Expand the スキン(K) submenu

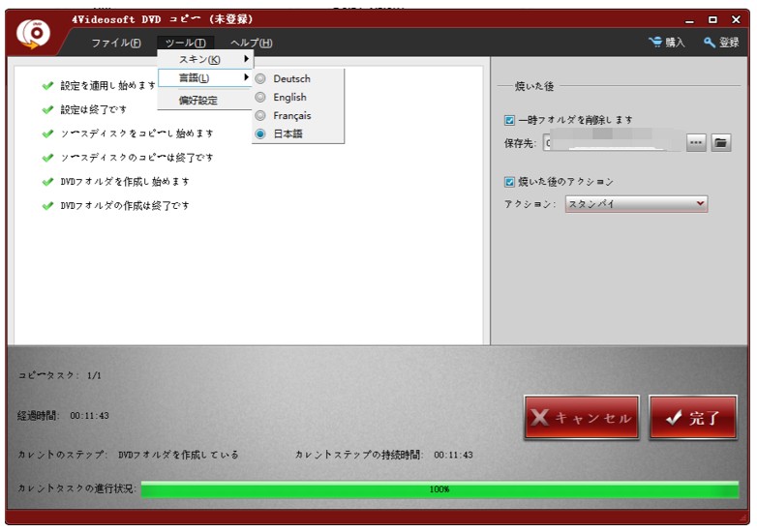[x=204, y=59]
